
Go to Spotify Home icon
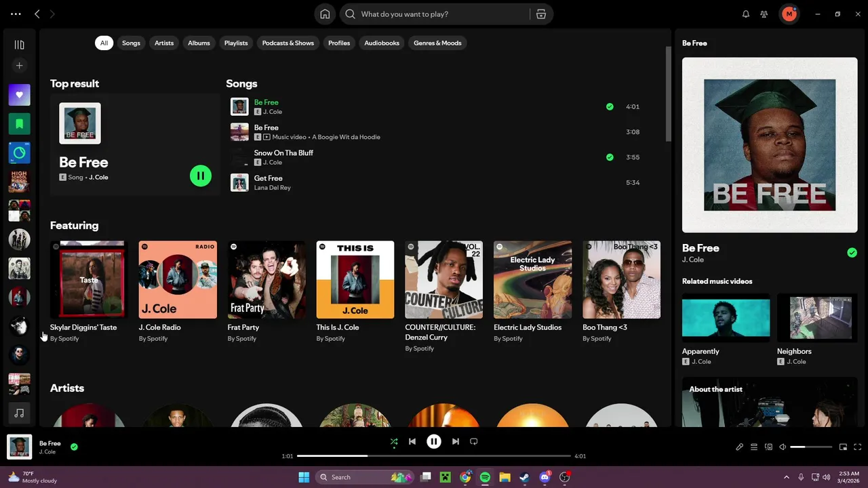pyautogui.click(x=325, y=14)
